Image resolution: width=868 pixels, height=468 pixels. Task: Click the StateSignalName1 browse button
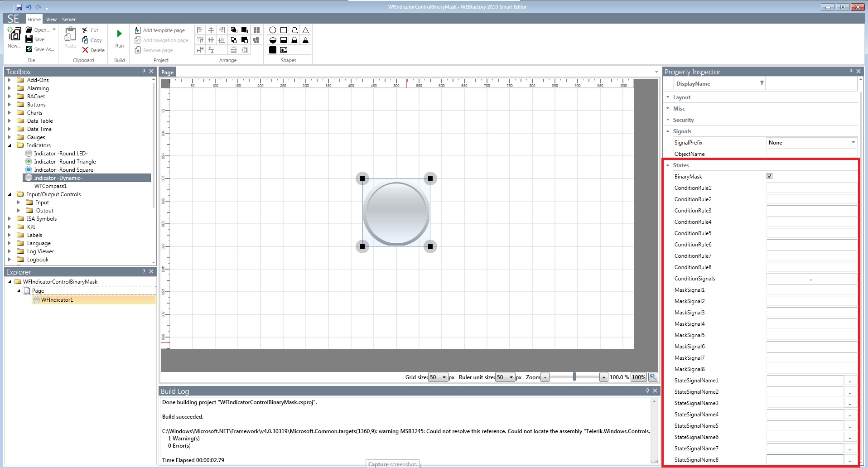coord(850,381)
